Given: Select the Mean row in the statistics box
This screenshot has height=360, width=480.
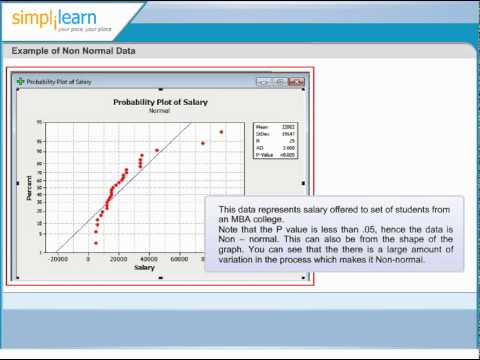Looking at the screenshot, I should [275, 127].
